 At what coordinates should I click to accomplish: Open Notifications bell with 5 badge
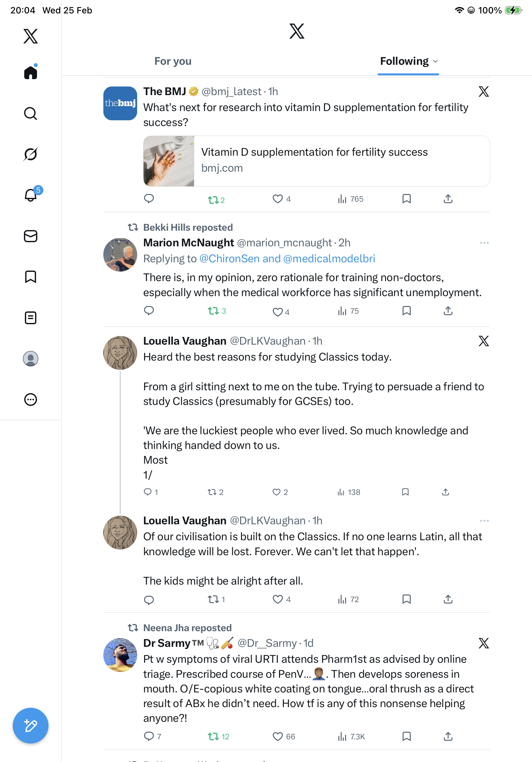31,195
